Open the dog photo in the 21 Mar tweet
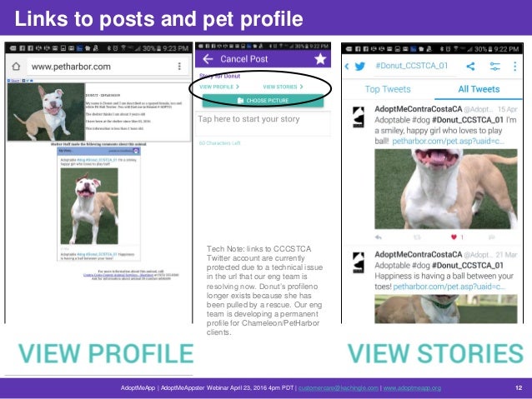532x399 pixels. click(446, 309)
